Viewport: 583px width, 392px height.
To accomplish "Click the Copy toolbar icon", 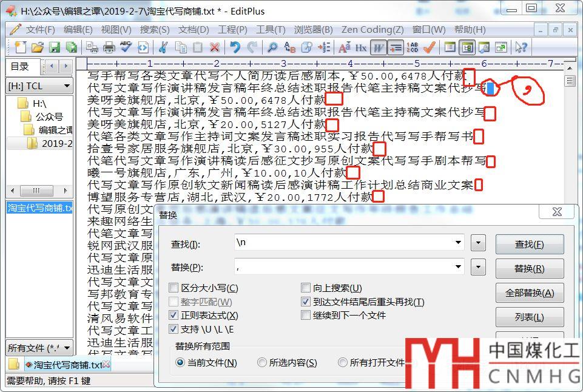I will [181, 47].
